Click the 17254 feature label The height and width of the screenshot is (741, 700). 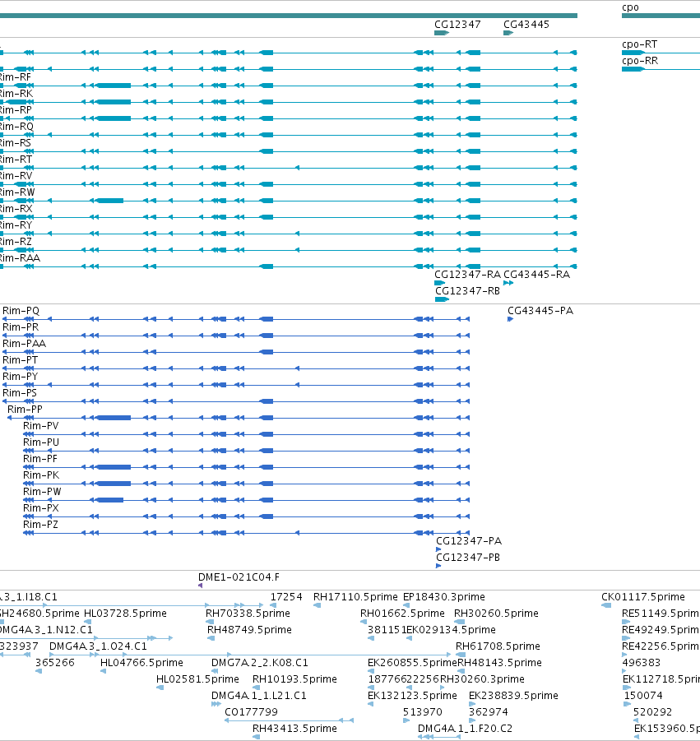point(286,597)
